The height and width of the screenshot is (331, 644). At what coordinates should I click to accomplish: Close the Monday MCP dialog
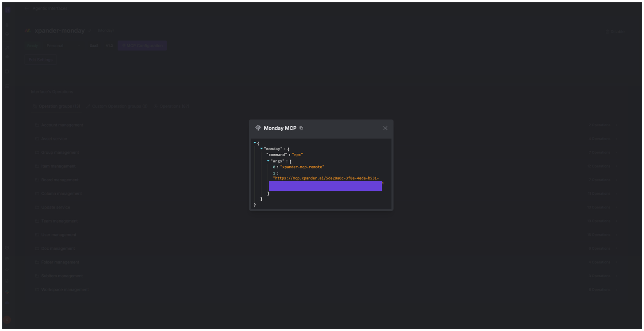[x=385, y=128]
